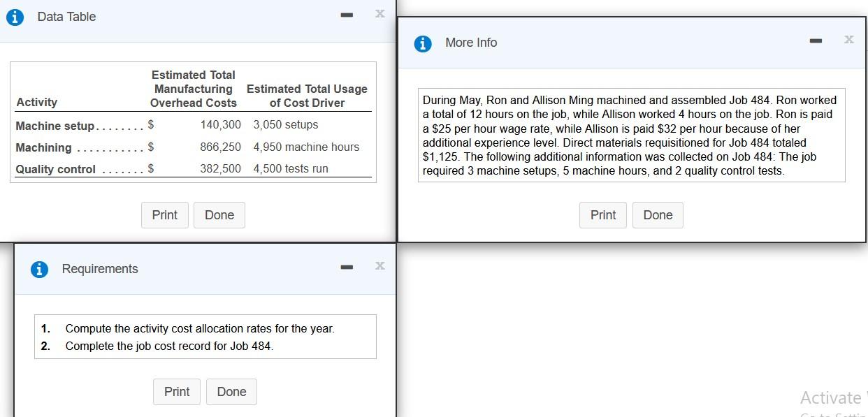Click Print on the Data Table panel
868x417 pixels.
coord(164,215)
